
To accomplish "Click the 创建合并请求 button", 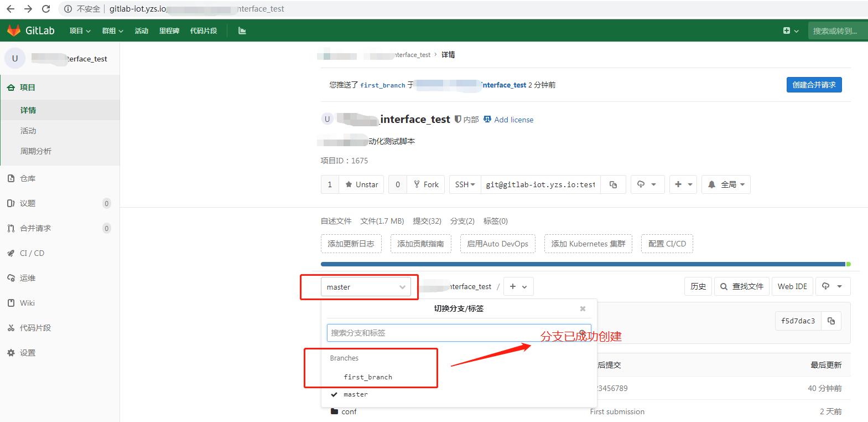I will pos(814,85).
